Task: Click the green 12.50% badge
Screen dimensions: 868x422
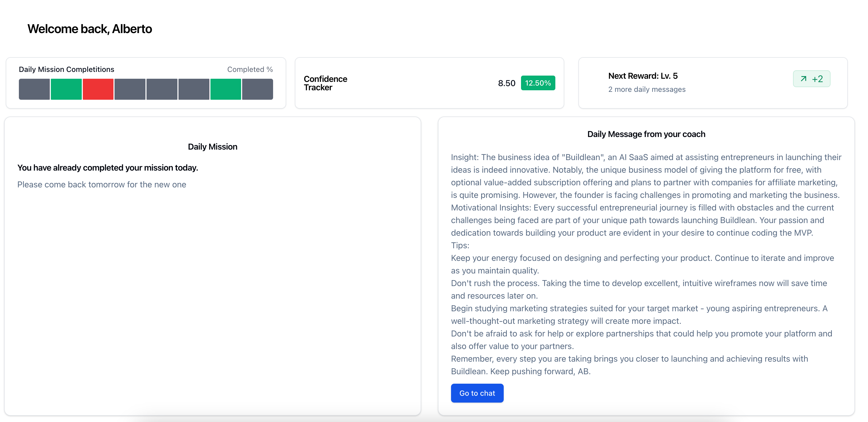Action: pos(538,83)
